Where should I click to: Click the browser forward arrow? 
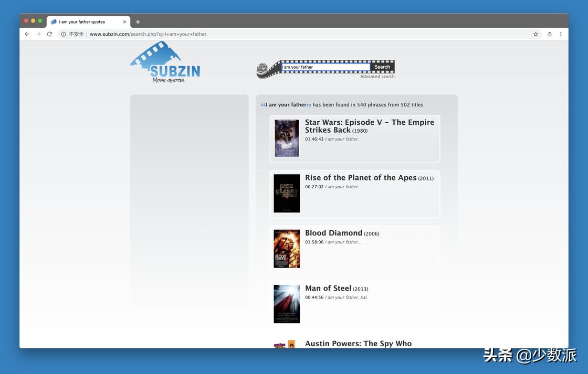pyautogui.click(x=38, y=34)
